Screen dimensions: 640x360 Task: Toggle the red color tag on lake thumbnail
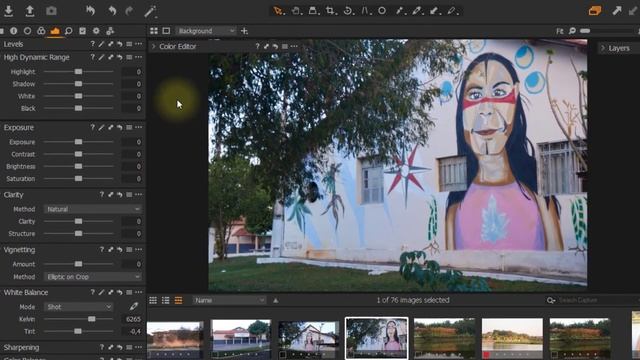point(486,355)
